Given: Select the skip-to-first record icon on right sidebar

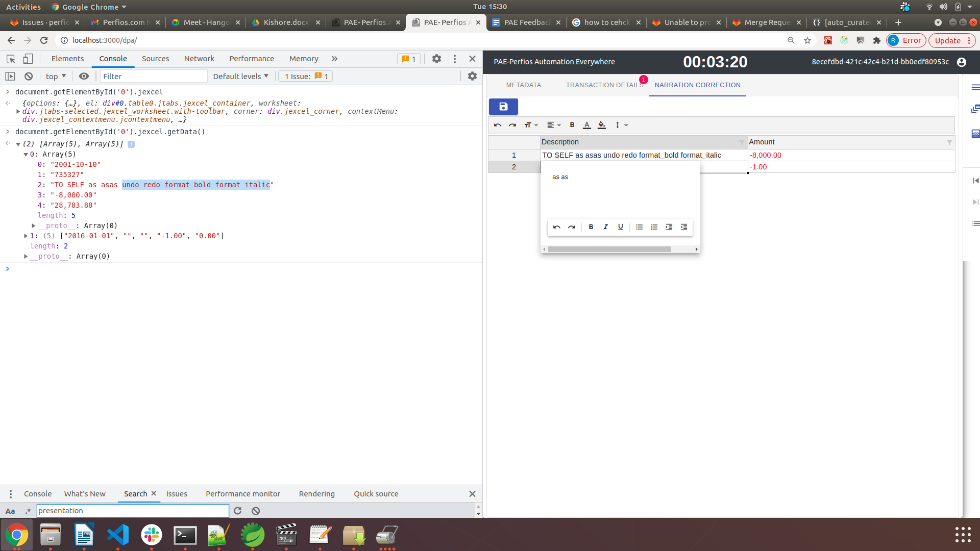Looking at the screenshot, I should pos(975,181).
